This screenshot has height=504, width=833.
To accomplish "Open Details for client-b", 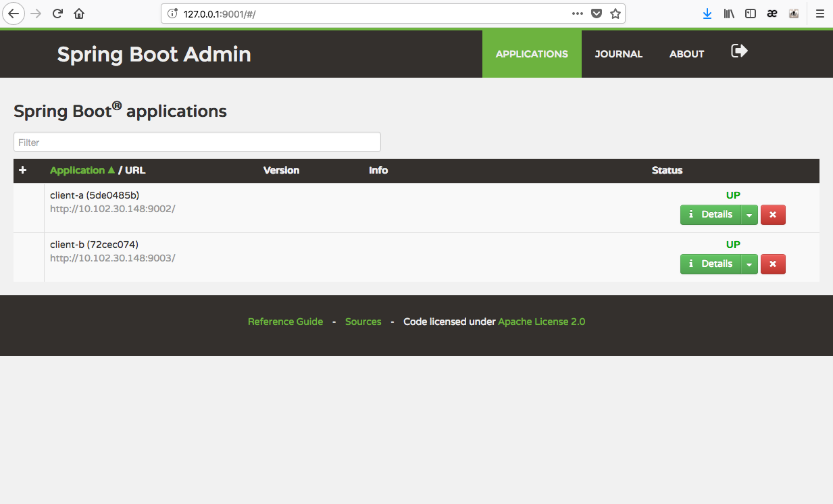I will (x=711, y=264).
